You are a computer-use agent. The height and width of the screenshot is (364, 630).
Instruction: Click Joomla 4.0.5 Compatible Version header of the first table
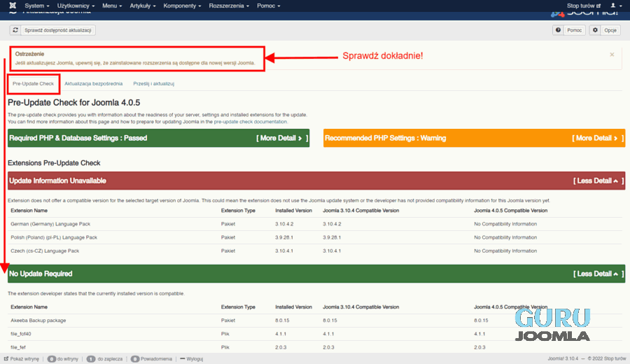point(511,211)
